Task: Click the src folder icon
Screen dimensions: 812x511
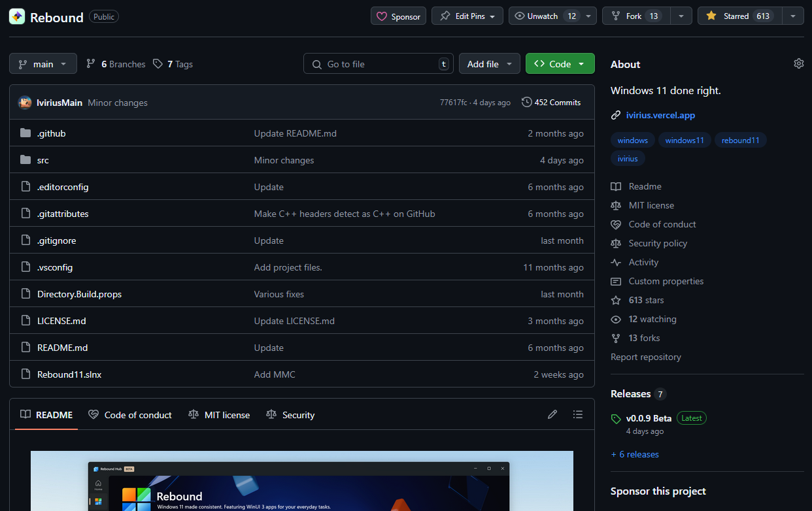Action: click(x=25, y=160)
